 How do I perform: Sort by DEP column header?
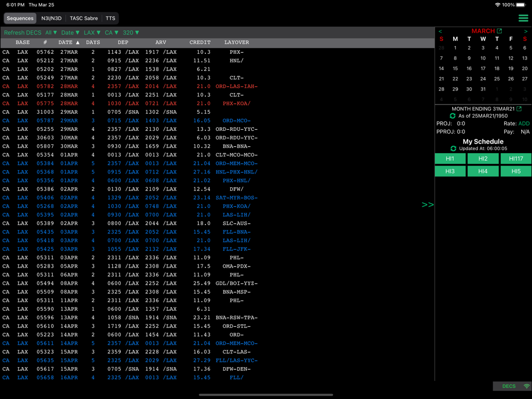pyautogui.click(x=123, y=43)
